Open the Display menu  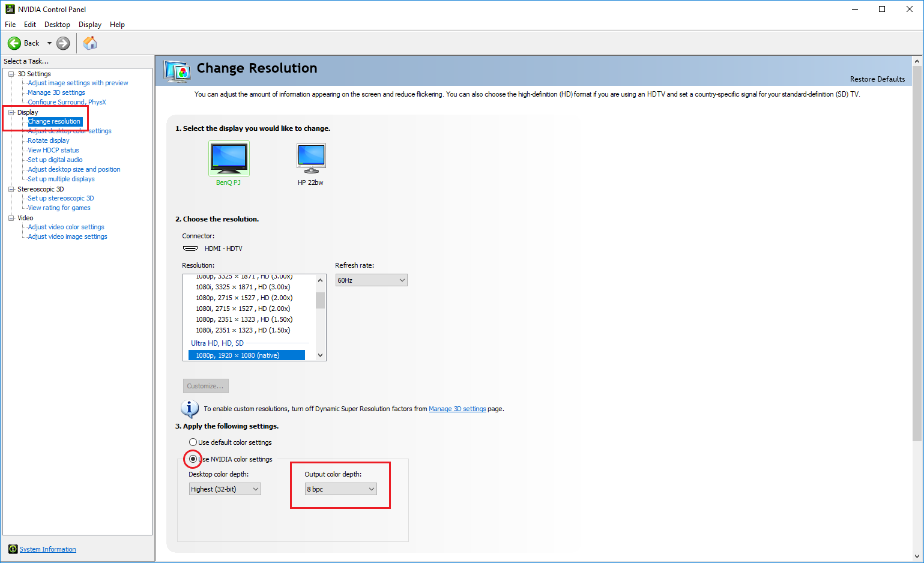click(x=90, y=25)
